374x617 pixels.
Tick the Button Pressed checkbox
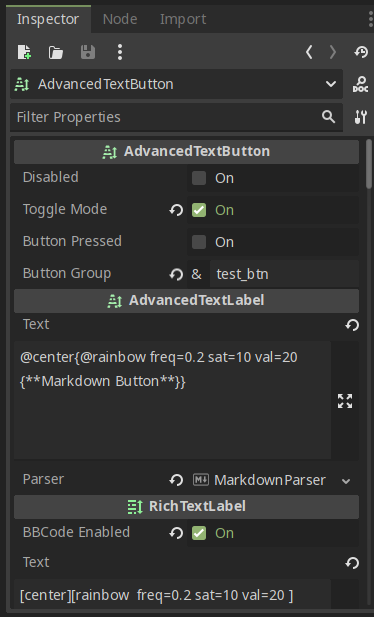point(199,242)
